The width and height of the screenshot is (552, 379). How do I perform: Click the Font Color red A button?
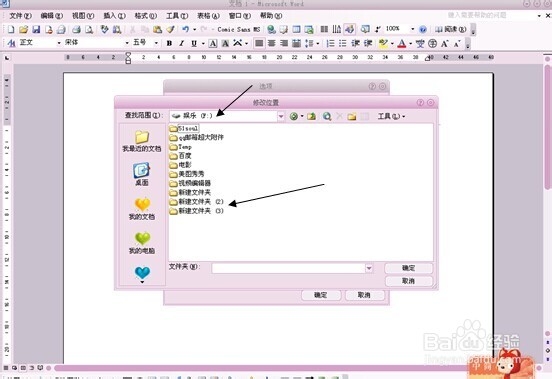coord(401,44)
